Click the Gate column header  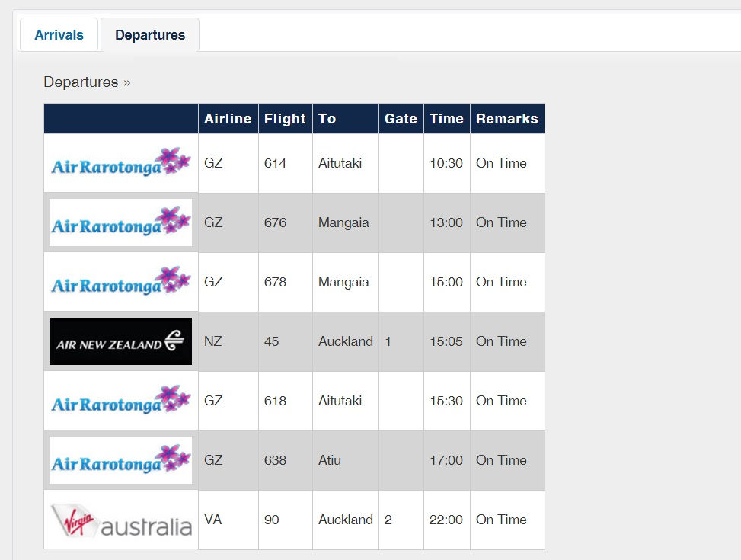click(401, 118)
